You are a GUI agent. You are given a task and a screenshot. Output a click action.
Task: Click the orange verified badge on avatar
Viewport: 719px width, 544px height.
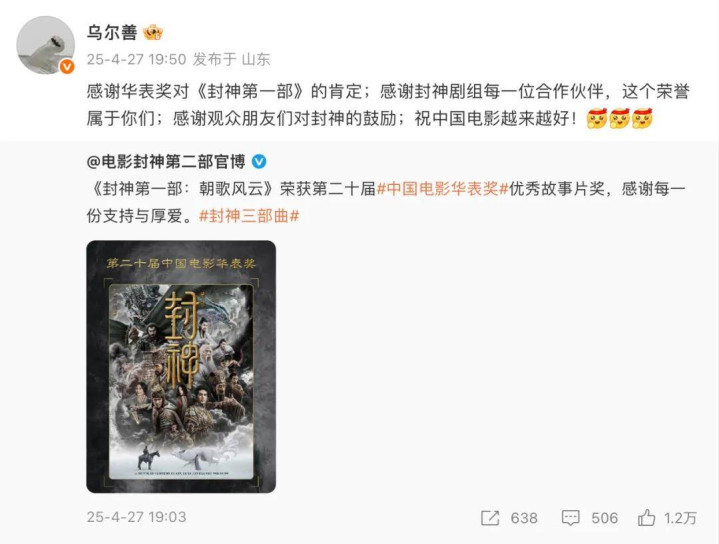(67, 67)
